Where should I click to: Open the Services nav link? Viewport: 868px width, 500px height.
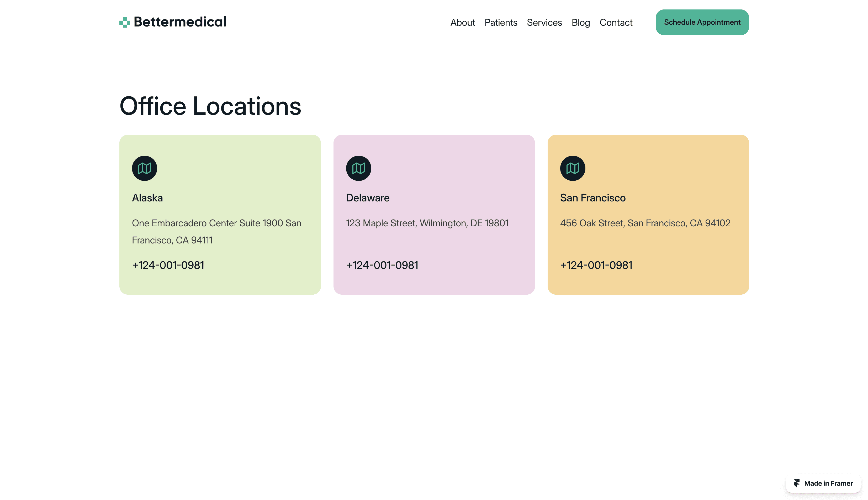coord(544,23)
